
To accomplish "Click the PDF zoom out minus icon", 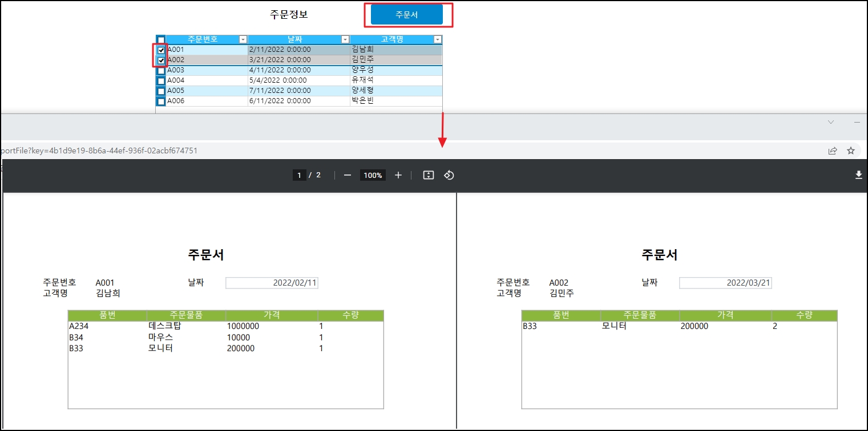I will [x=348, y=175].
